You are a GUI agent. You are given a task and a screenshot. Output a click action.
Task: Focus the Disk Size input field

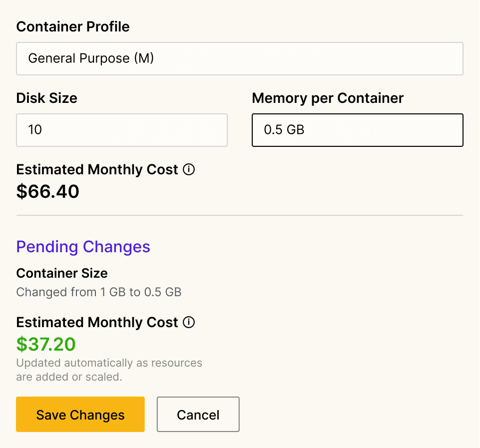pos(121,130)
